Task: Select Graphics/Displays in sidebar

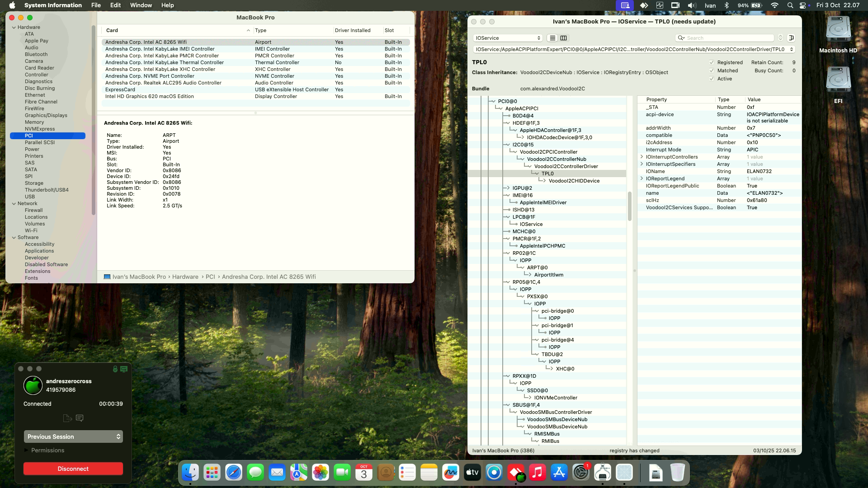Action: coord(46,116)
